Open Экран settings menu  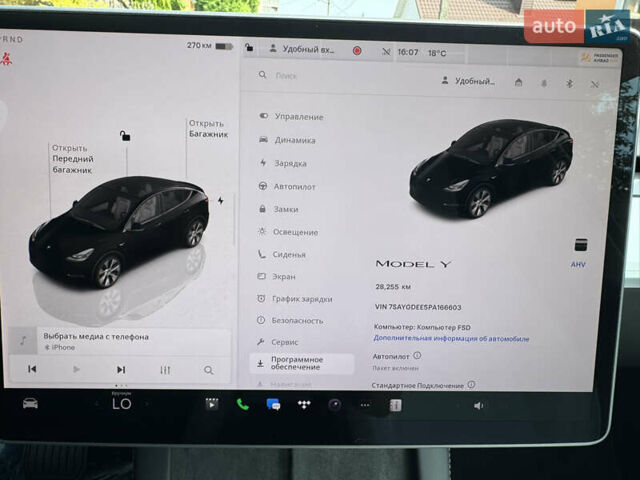(x=276, y=276)
